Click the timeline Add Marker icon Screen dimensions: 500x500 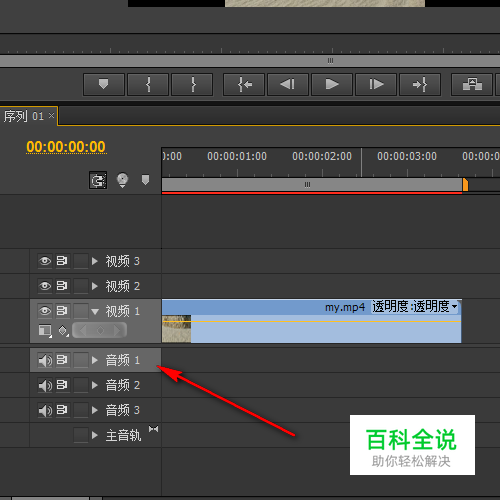pos(145,180)
